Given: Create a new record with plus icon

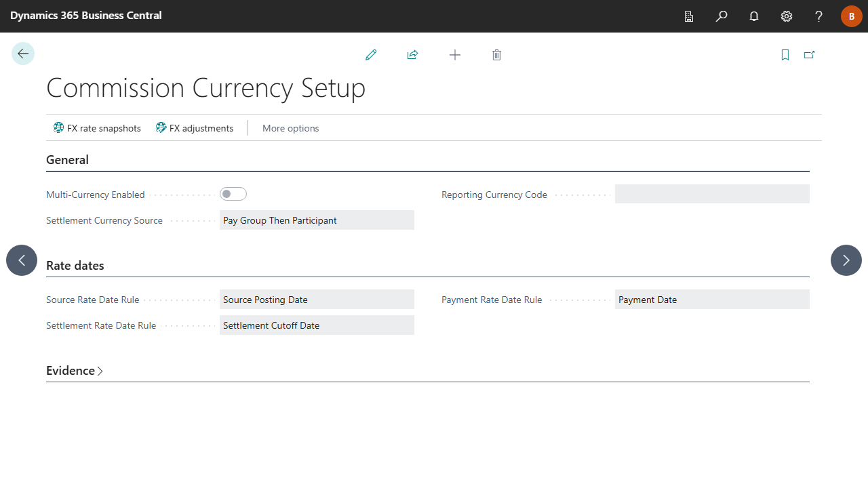Looking at the screenshot, I should tap(455, 55).
